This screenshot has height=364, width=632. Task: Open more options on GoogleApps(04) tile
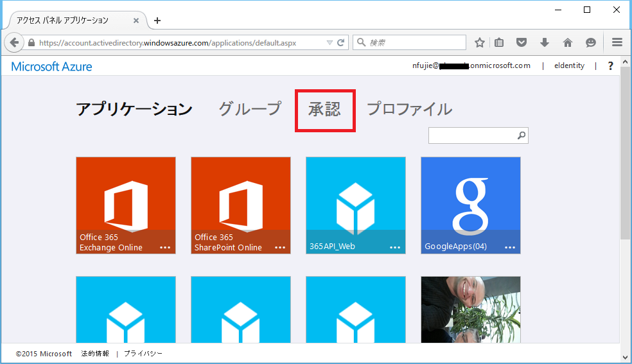pyautogui.click(x=510, y=248)
